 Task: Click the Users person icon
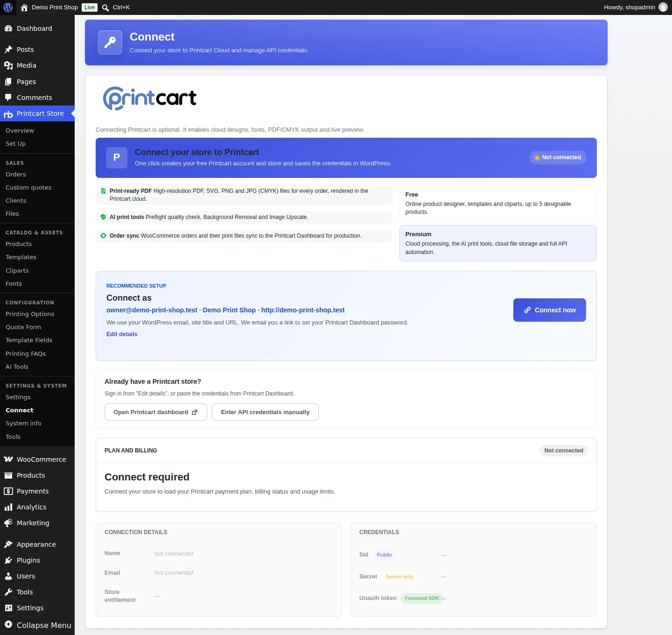click(x=8, y=576)
